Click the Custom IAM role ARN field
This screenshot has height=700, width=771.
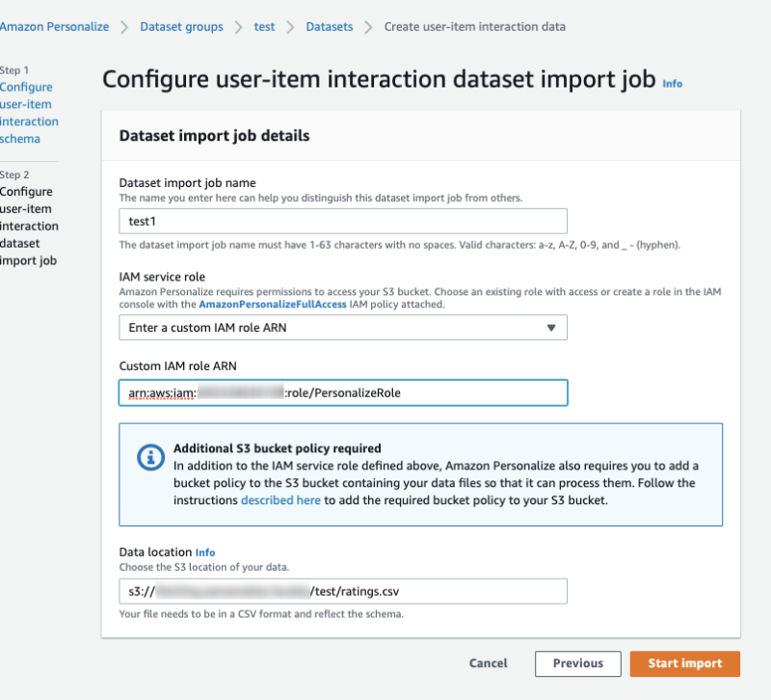coord(342,392)
